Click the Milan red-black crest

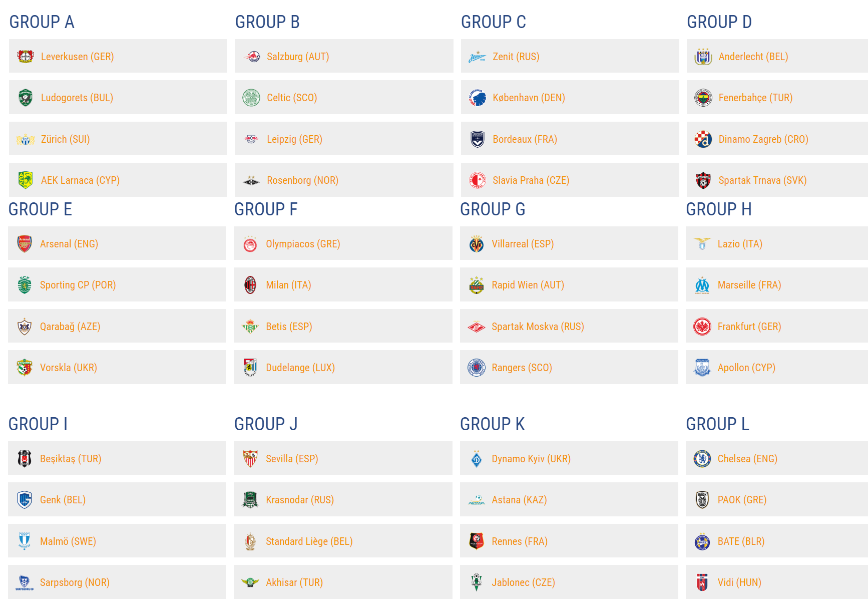click(250, 285)
